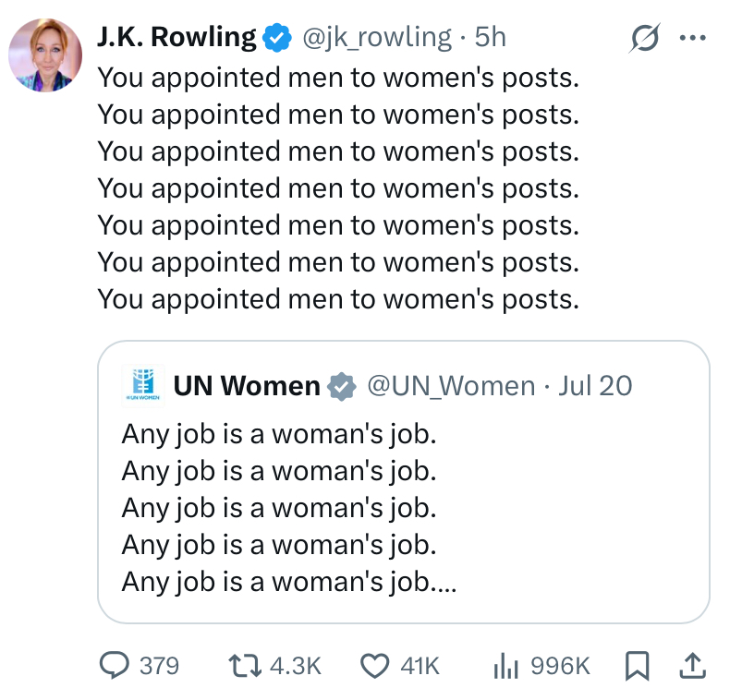
Task: Open the 5h timestamp link
Action: [x=491, y=37]
